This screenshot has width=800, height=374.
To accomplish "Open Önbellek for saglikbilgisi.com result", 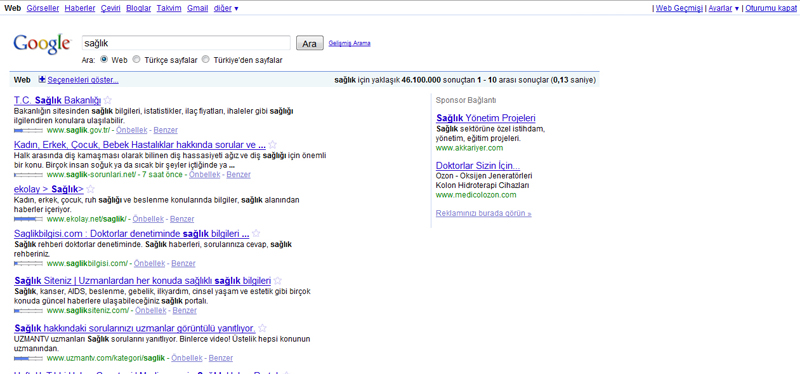I will tap(149, 264).
